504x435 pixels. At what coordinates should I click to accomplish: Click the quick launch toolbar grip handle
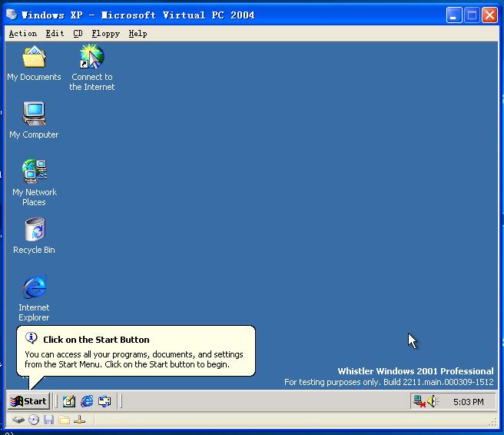coord(56,401)
